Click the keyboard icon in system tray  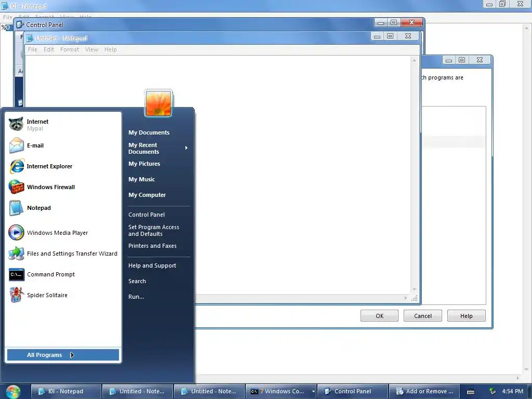[x=471, y=392]
